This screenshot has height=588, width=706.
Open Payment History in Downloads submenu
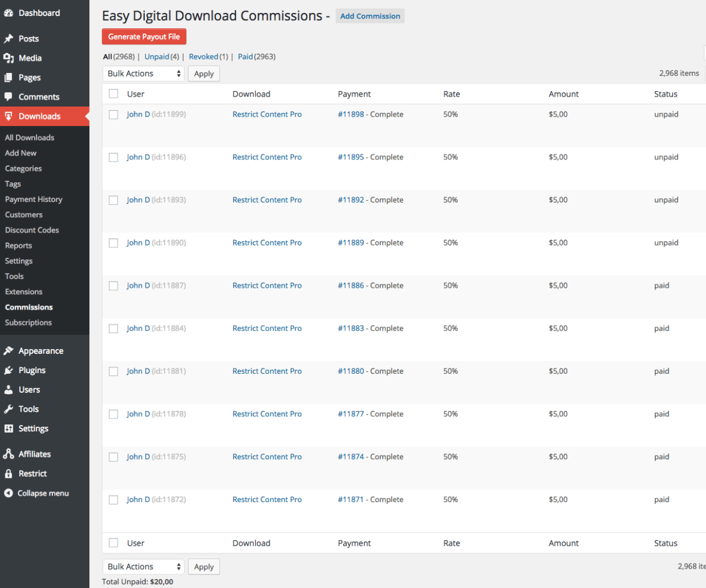click(34, 200)
